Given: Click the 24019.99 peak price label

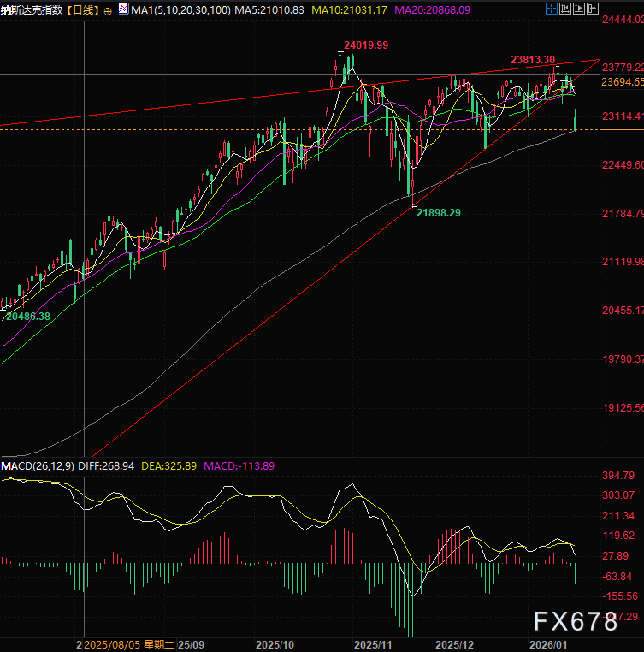Looking at the screenshot, I should pyautogui.click(x=366, y=44).
